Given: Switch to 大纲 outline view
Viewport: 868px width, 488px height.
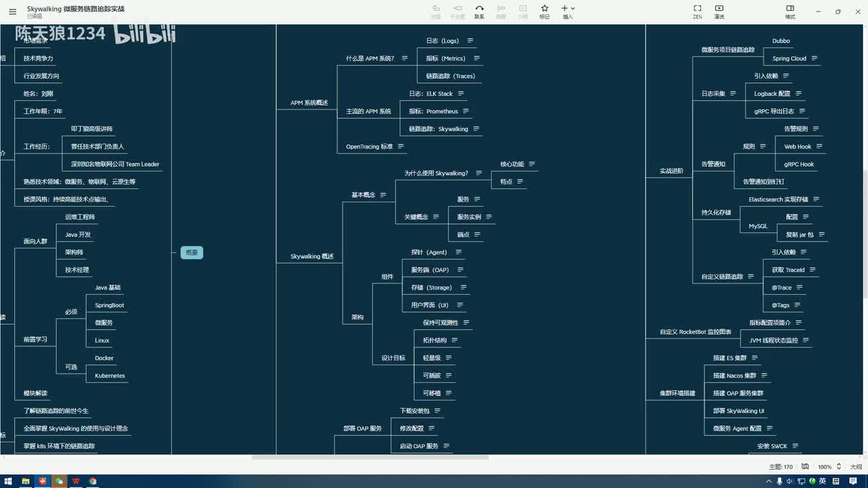Looking at the screenshot, I should click(x=856, y=467).
